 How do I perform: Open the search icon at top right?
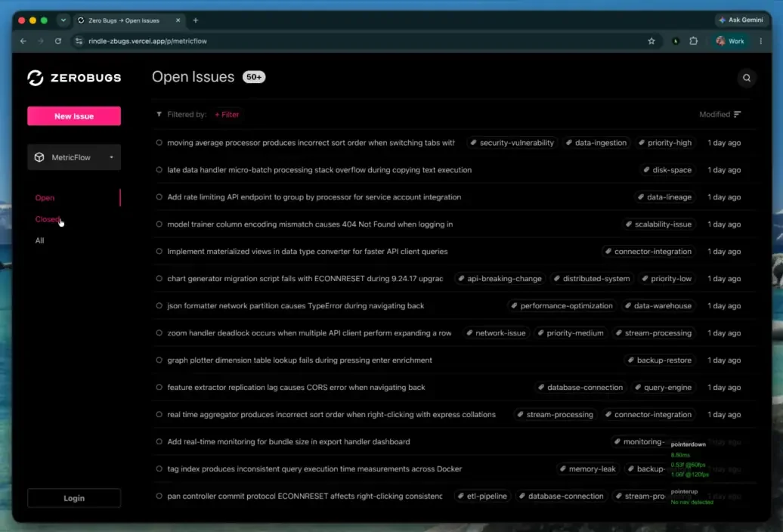coord(747,78)
